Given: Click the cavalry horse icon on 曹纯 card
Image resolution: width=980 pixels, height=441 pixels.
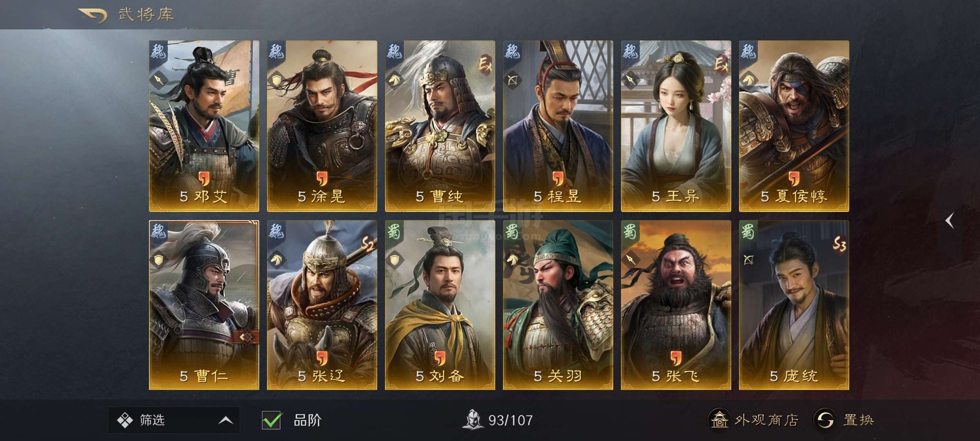Looking at the screenshot, I should 395,80.
